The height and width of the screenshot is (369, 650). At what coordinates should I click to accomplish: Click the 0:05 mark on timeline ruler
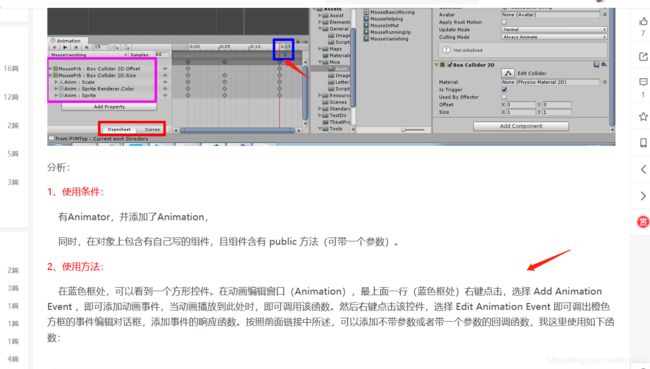coord(224,47)
